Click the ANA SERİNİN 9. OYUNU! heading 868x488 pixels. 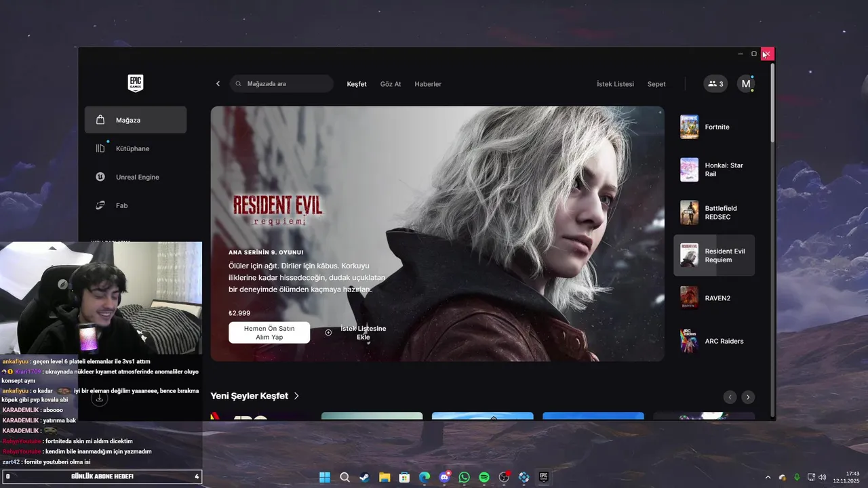(266, 252)
